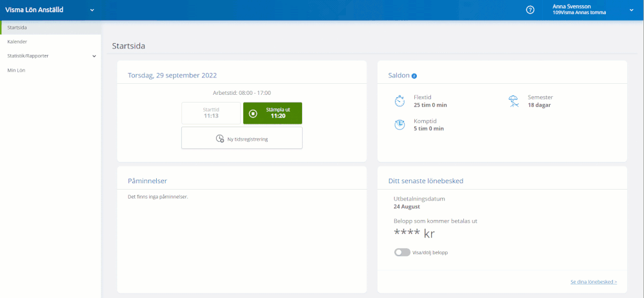Open the Visma Lön Anställd app dropdown
The height and width of the screenshot is (298, 644).
pyautogui.click(x=92, y=10)
